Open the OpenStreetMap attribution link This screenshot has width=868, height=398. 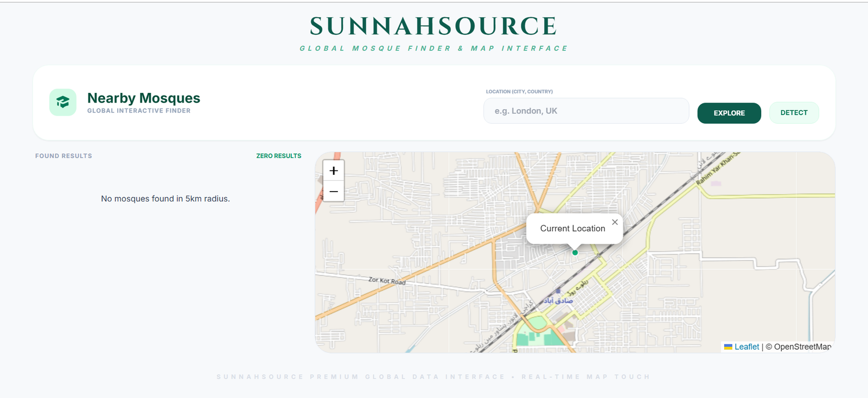click(x=802, y=347)
